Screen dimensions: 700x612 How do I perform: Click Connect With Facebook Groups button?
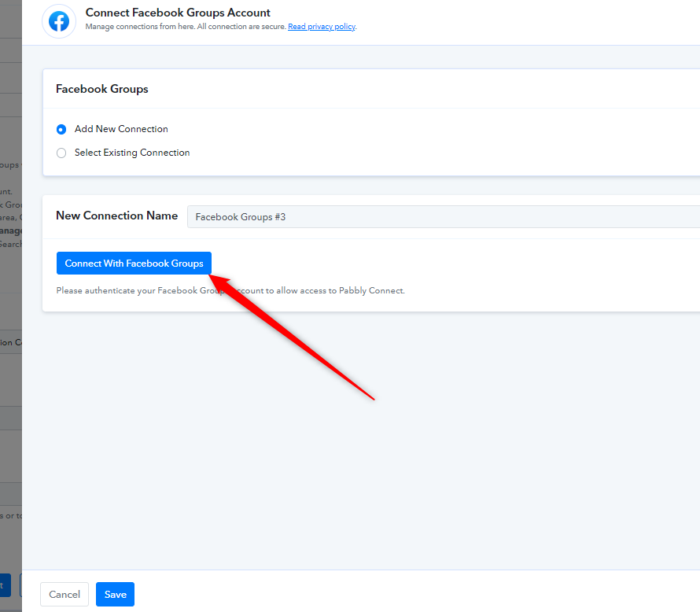(134, 264)
